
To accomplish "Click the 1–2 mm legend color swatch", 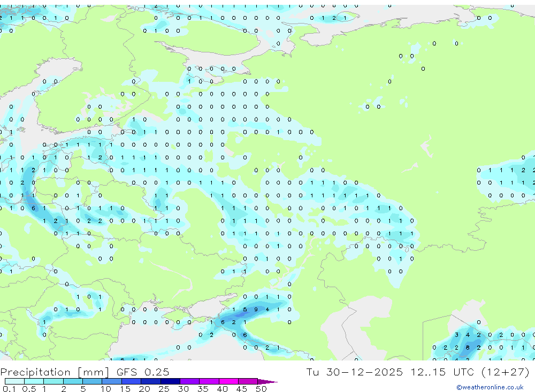I will point(53,381).
